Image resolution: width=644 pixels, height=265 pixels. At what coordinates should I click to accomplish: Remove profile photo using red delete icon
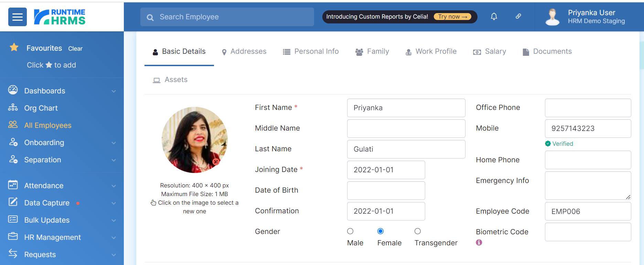(x=216, y=161)
